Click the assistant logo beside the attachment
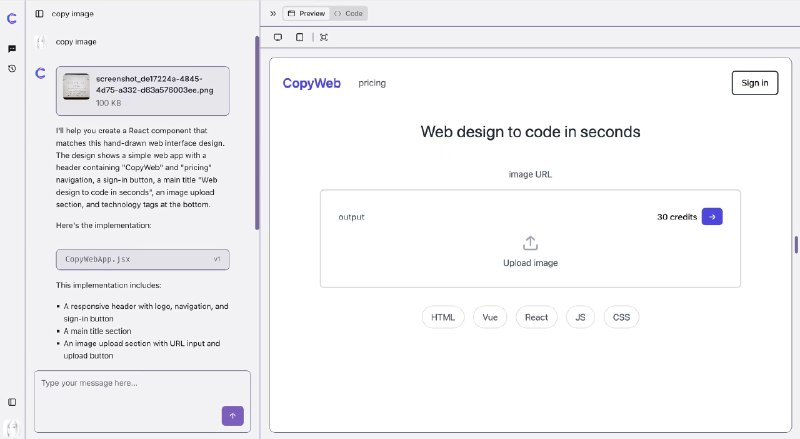 coord(40,74)
